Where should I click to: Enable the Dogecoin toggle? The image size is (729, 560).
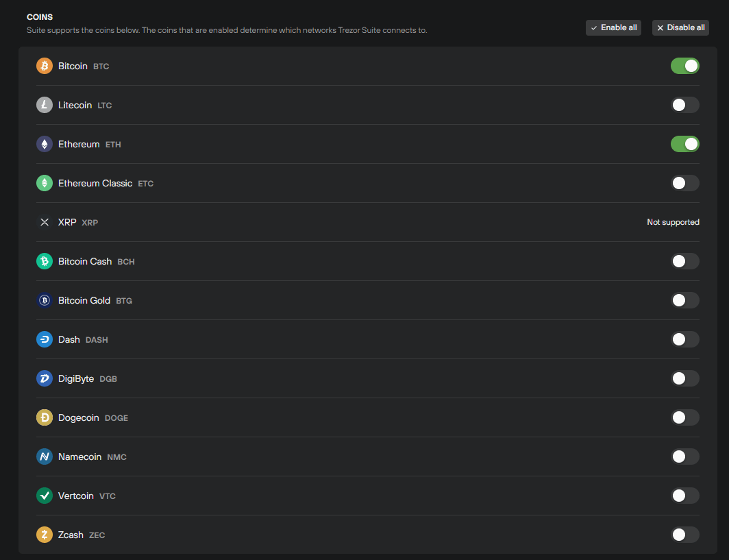tap(685, 417)
